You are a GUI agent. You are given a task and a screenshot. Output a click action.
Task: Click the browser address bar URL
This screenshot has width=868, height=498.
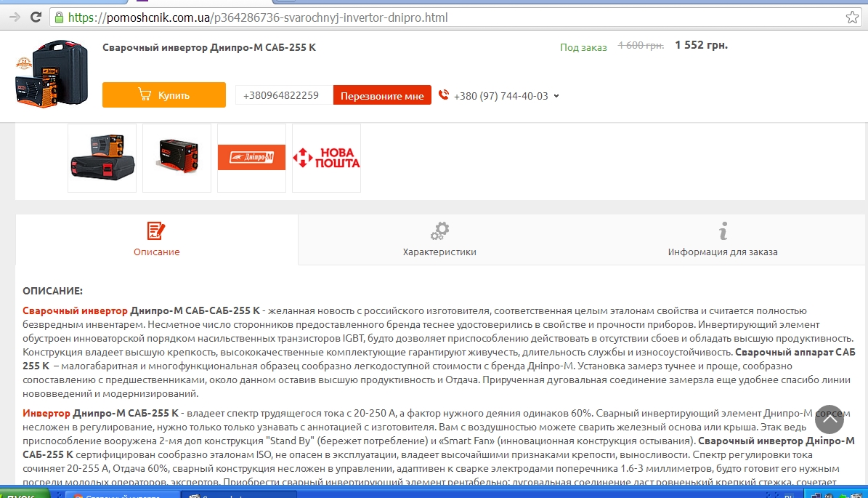click(x=258, y=17)
